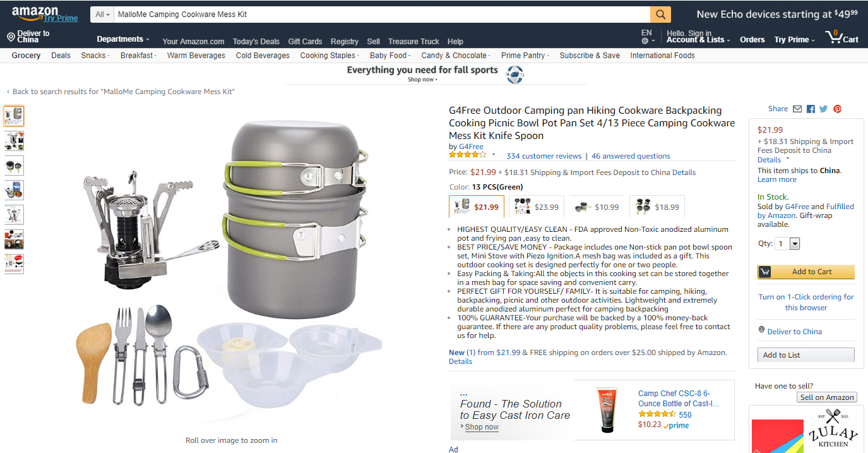Expand the All search category dropdown
The width and height of the screenshot is (868, 453).
click(102, 15)
